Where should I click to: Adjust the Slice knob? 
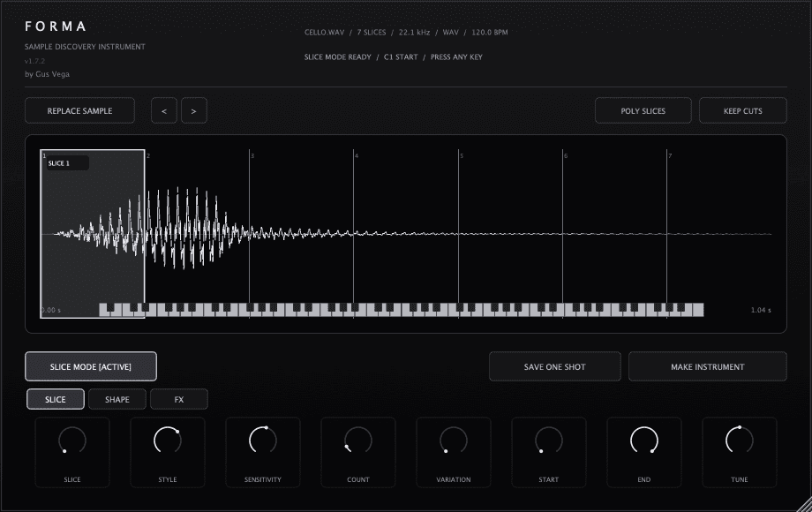(x=72, y=440)
